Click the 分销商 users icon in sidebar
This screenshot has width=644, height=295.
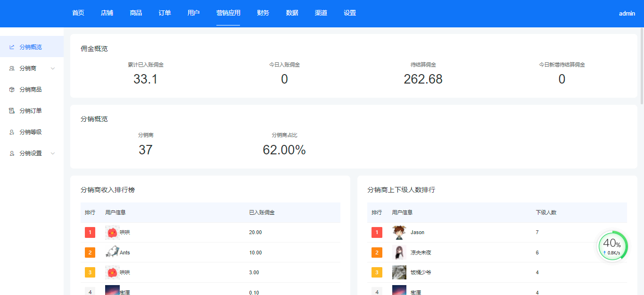(12, 68)
